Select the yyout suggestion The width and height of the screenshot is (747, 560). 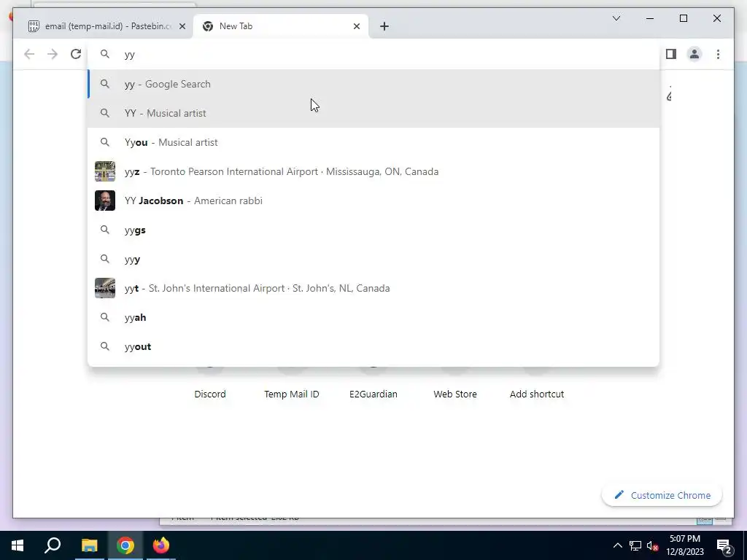coord(373,346)
